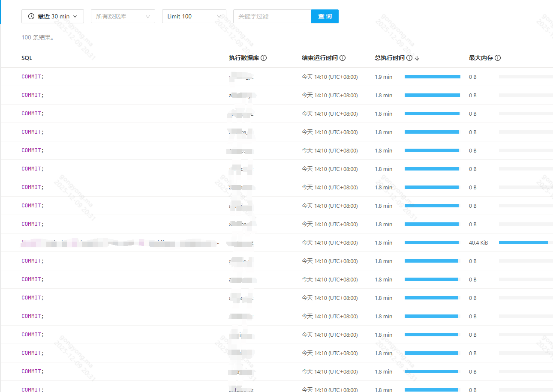The image size is (553, 392).
Task: Click the 执行数据库 column header text
Action: pyautogui.click(x=243, y=58)
